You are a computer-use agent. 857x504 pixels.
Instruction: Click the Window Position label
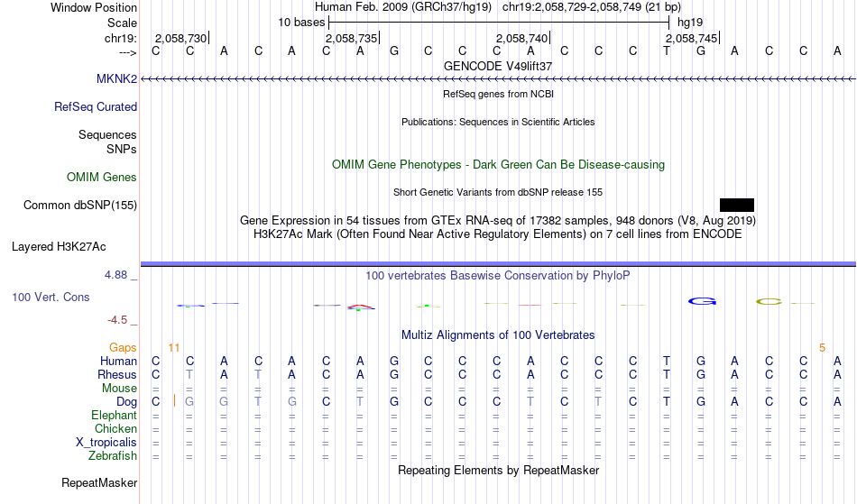(x=94, y=7)
